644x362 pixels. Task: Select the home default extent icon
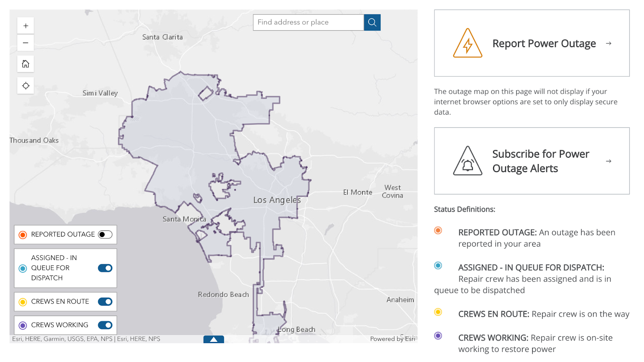[x=25, y=64]
